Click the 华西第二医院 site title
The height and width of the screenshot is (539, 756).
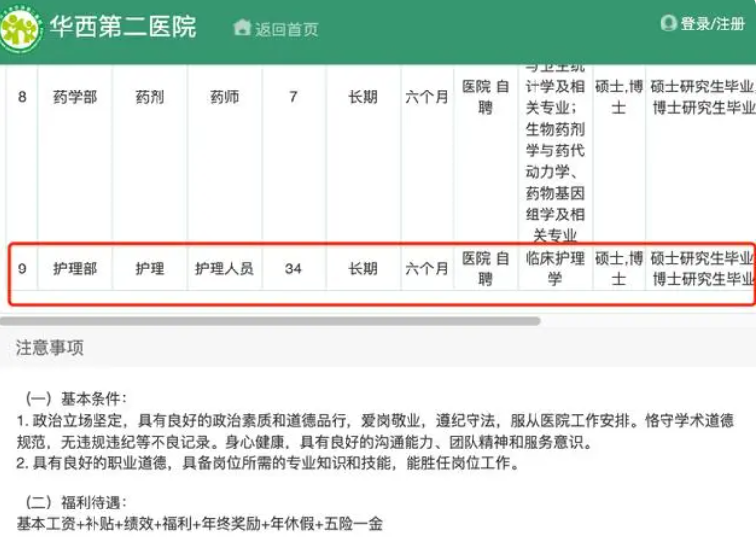click(x=123, y=28)
